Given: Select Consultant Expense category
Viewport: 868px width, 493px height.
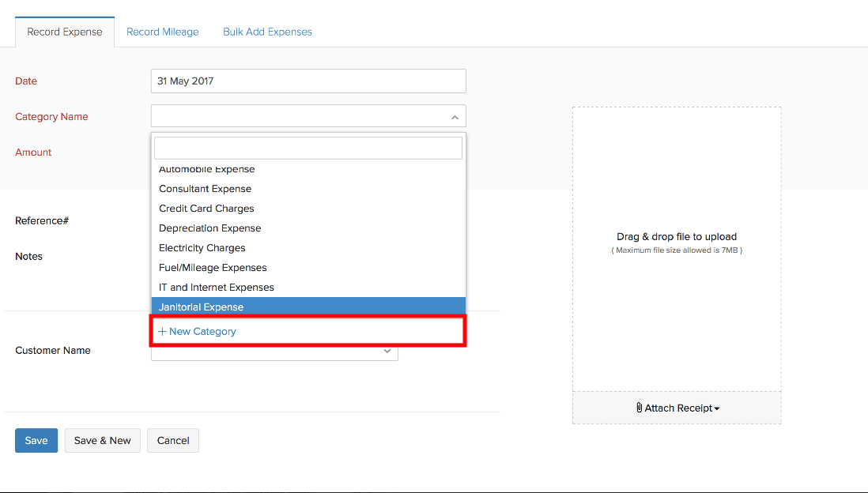Looking at the screenshot, I should [206, 189].
